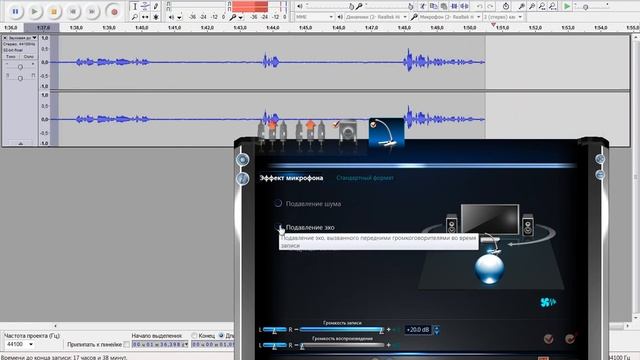Click the Undo arrow

pos(480,6)
